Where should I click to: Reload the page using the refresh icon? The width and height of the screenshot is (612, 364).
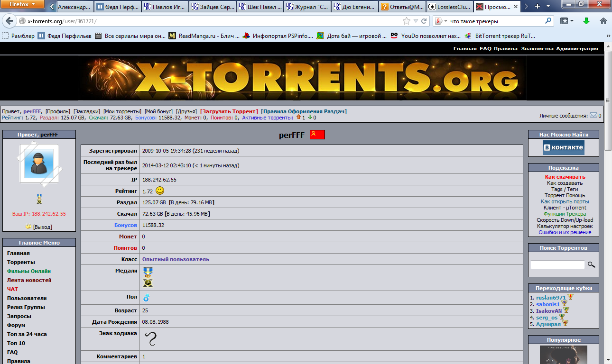coord(424,21)
